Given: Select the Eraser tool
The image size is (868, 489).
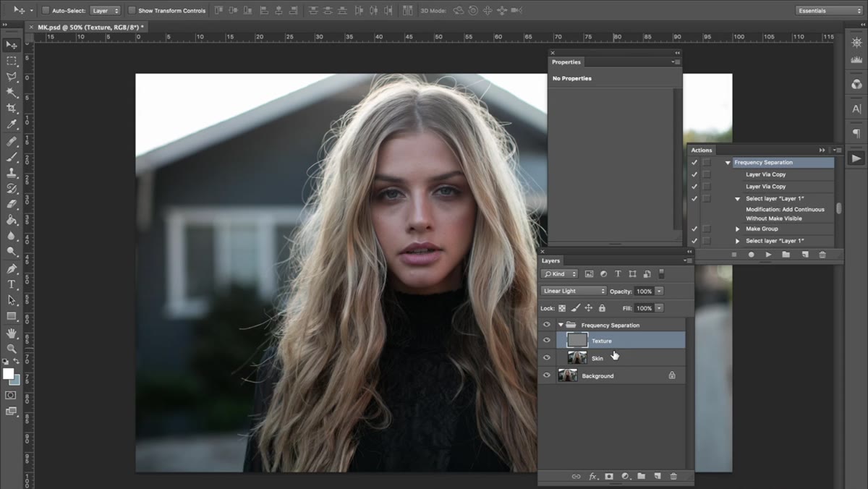Looking at the screenshot, I should [11, 205].
